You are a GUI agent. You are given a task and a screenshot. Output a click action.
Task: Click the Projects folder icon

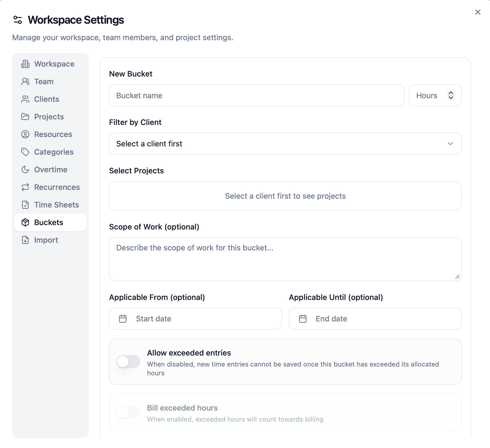point(25,117)
